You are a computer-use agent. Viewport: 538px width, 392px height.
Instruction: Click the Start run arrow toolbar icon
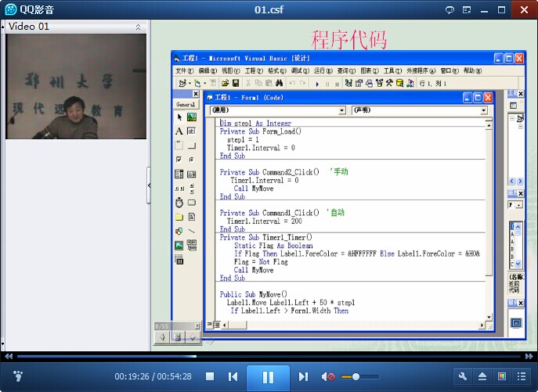point(317,84)
